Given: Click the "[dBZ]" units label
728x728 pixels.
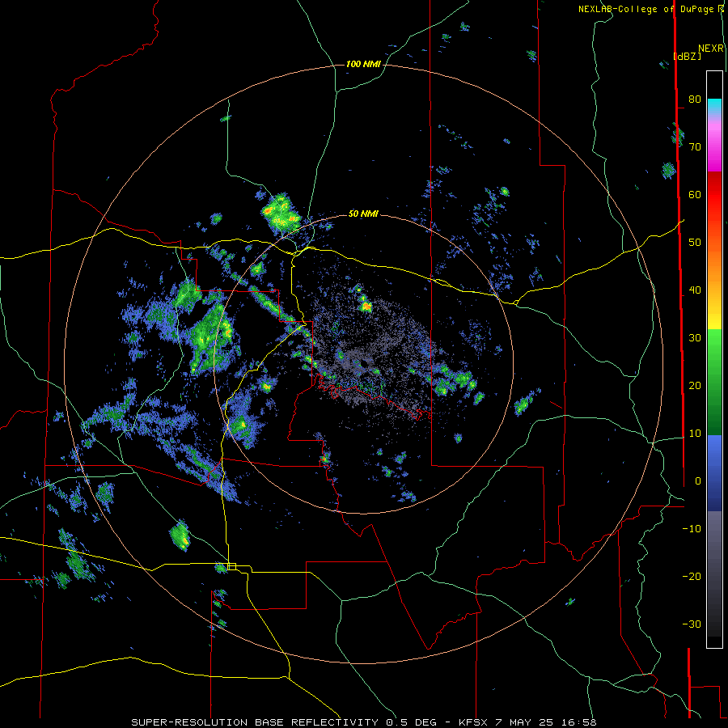Looking at the screenshot, I should point(687,56).
